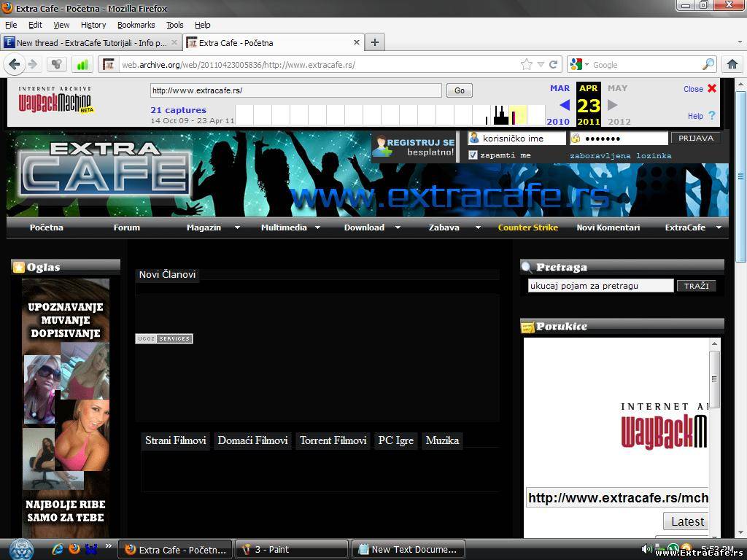The width and height of the screenshot is (747, 560).
Task: Click the green signal bars toolbar icon
Action: (x=82, y=64)
